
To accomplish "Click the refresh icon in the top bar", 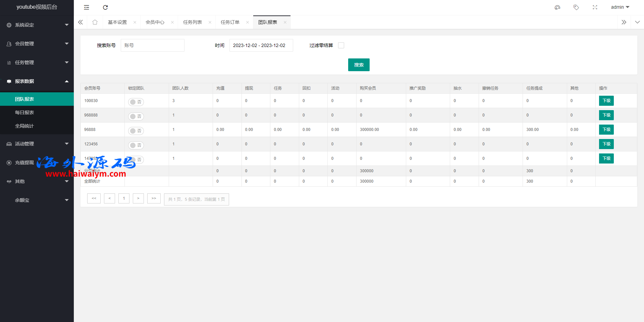I will pyautogui.click(x=105, y=7).
